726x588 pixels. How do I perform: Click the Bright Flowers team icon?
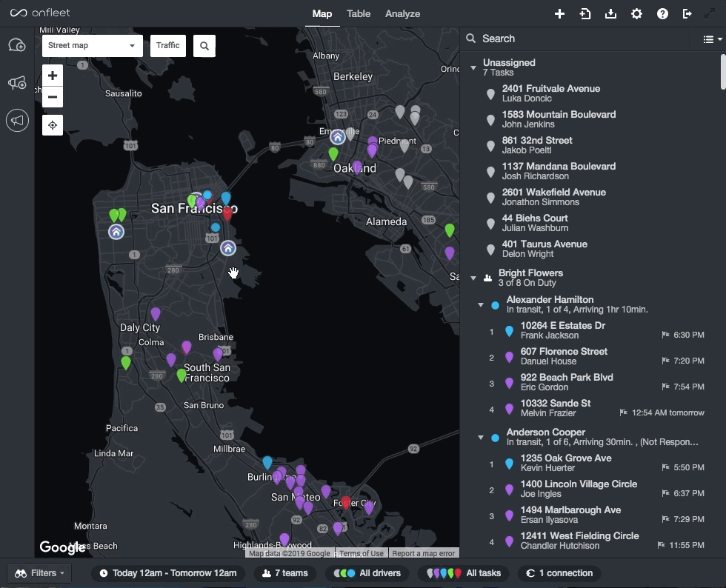[487, 278]
